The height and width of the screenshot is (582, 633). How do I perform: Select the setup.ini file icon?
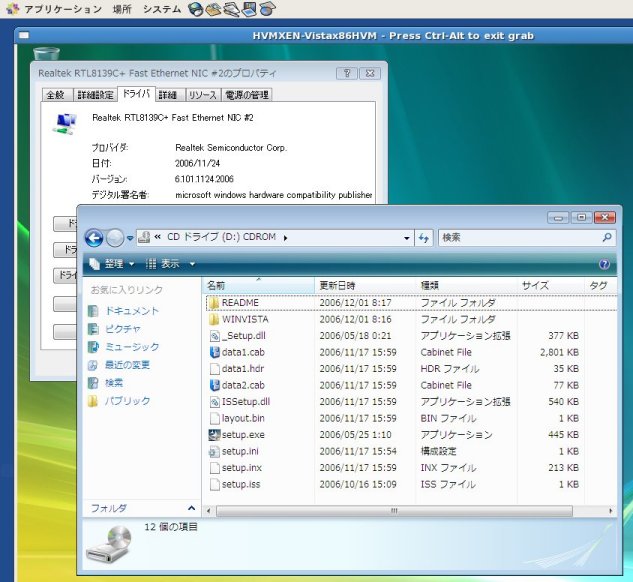(214, 452)
